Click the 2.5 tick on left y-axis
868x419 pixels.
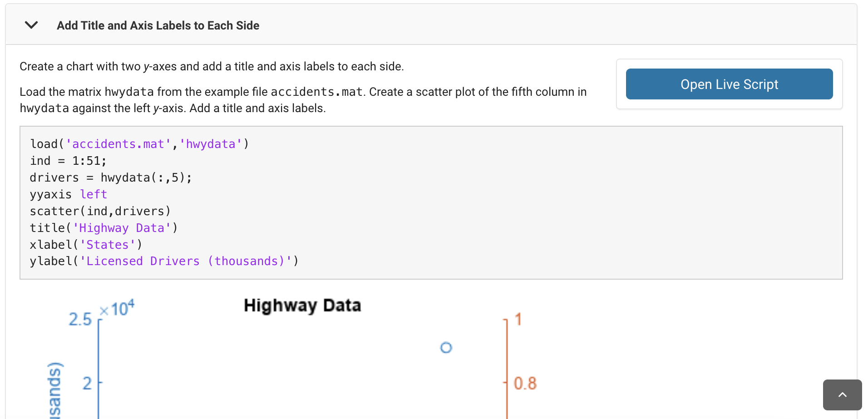[x=80, y=320]
